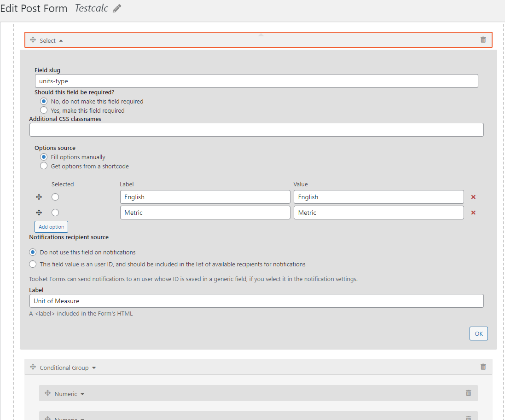The height and width of the screenshot is (420, 505).
Task: Expand the first Numeric field arrow
Action: 82,394
